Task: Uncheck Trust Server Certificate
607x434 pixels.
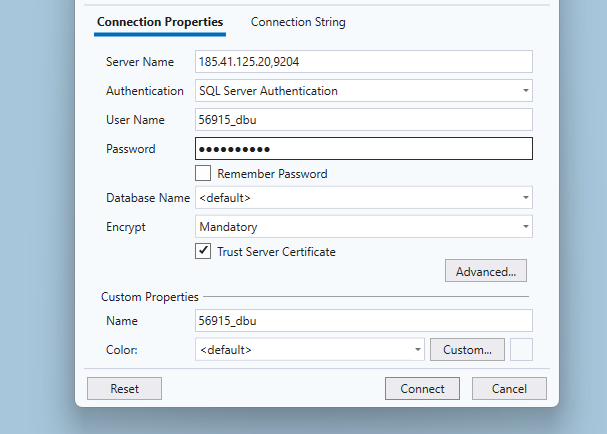Action: (203, 252)
